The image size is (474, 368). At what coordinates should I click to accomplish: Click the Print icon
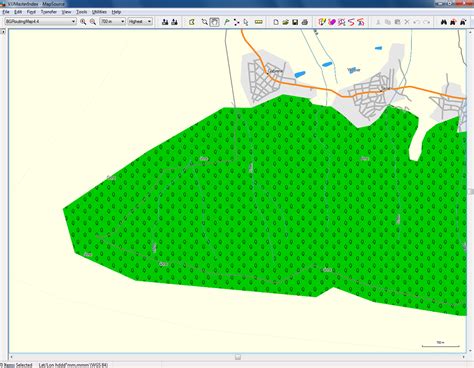pyautogui.click(x=305, y=22)
